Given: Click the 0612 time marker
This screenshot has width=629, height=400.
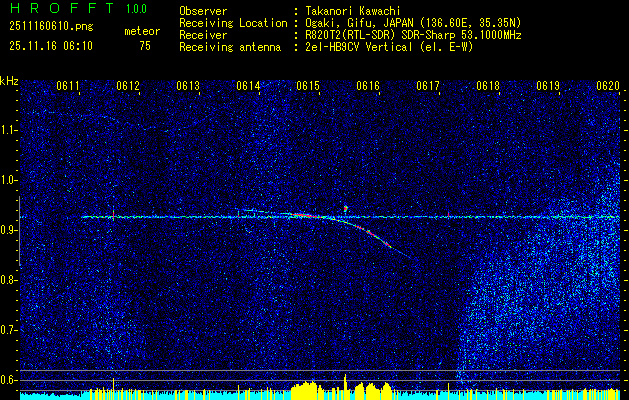Looking at the screenshot, I should 128,85.
